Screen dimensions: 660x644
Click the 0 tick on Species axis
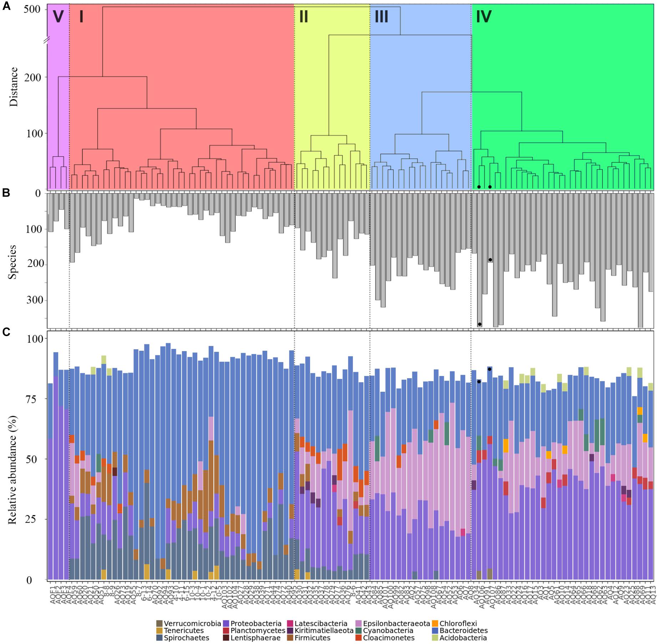(x=38, y=193)
